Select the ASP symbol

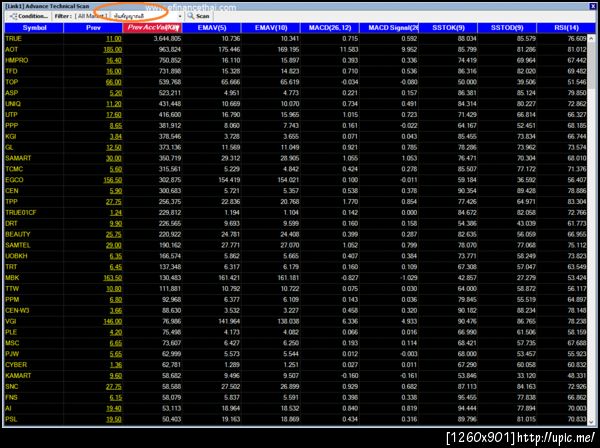click(x=11, y=93)
